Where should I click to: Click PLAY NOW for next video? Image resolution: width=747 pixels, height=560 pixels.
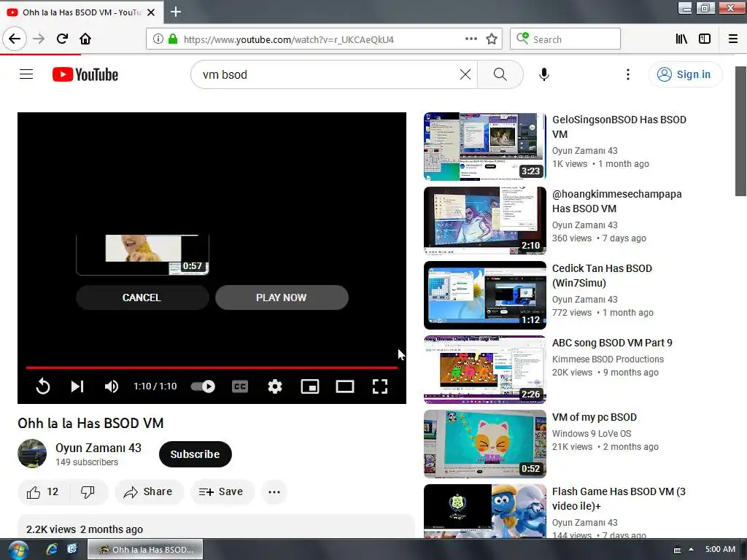click(x=282, y=297)
